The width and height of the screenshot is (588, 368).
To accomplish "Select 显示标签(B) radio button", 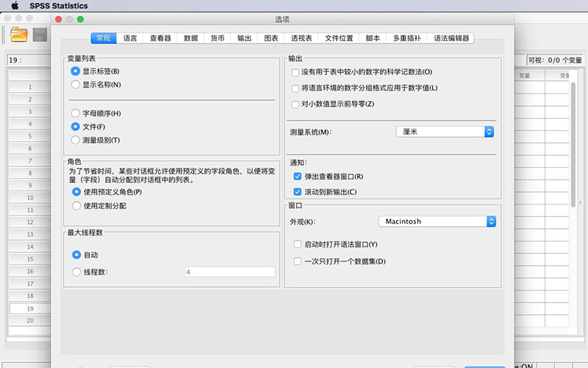I will tap(76, 71).
